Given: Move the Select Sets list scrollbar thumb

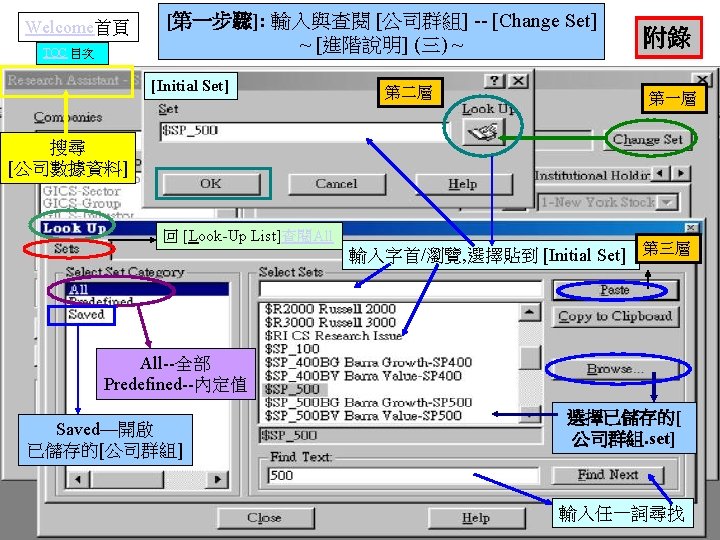Looking at the screenshot, I should pyautogui.click(x=530, y=357).
